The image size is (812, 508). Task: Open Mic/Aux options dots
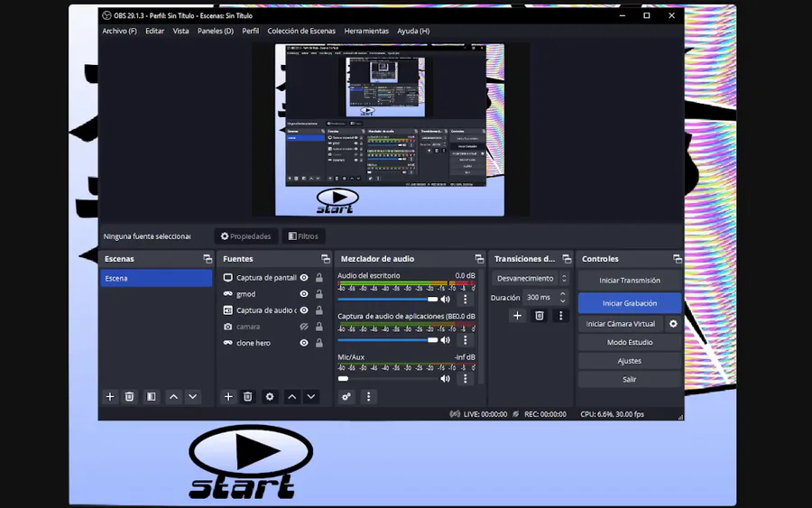[x=465, y=379]
